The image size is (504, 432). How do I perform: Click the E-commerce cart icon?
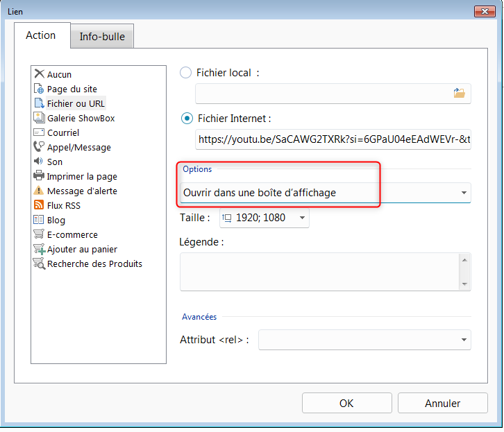[39, 234]
